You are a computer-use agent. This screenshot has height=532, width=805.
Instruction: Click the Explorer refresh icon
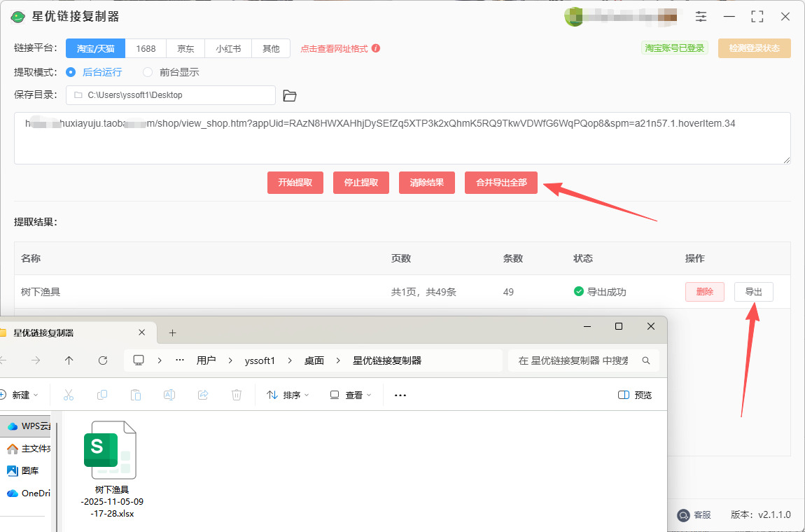point(103,360)
